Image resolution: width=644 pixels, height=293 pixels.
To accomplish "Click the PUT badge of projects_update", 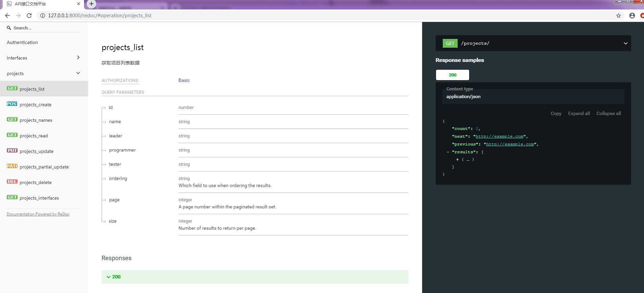I will pyautogui.click(x=12, y=151).
